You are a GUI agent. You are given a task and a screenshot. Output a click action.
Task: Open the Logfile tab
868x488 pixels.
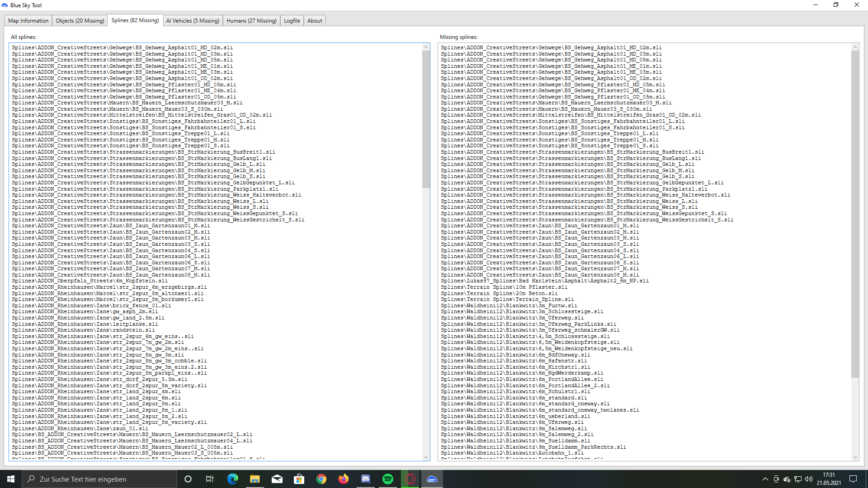click(292, 21)
